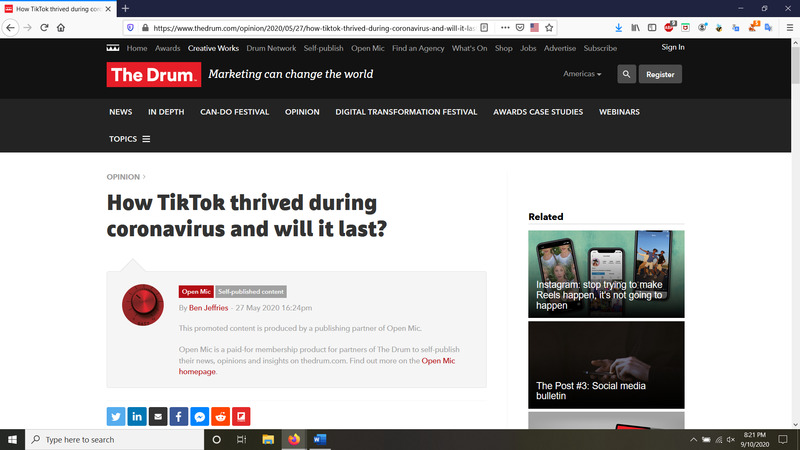Share the article via email icon
800x450 pixels.
(x=158, y=416)
